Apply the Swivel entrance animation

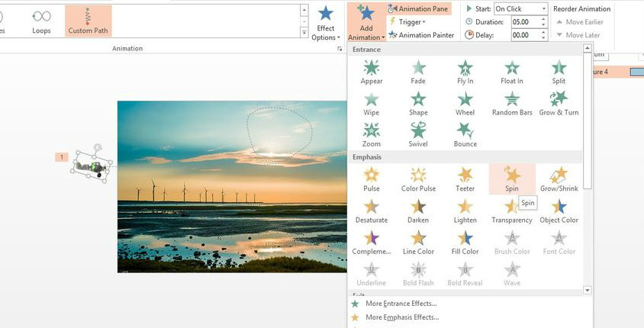click(418, 136)
